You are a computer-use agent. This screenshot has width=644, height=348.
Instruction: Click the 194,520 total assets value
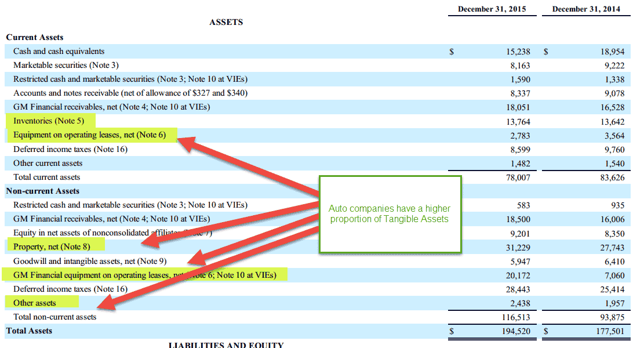[x=516, y=332]
